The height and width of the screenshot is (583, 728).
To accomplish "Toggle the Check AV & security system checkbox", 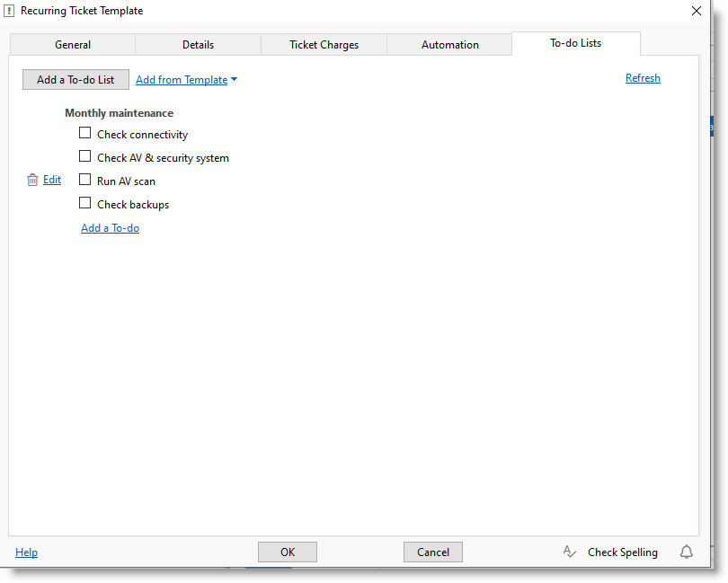I will pos(85,156).
